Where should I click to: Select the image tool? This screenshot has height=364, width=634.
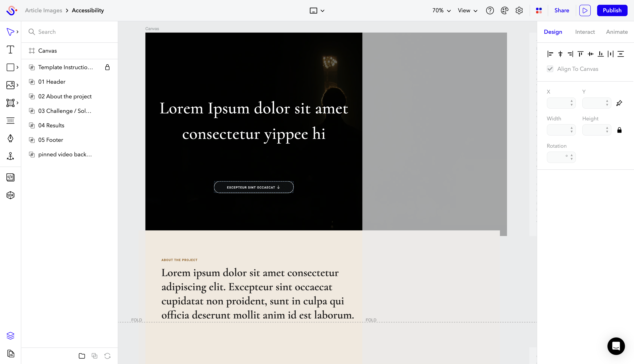(10, 85)
